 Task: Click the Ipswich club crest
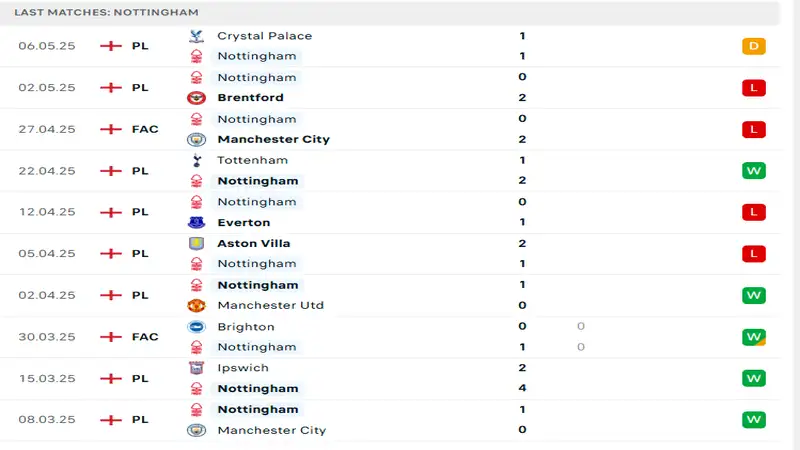(x=196, y=368)
